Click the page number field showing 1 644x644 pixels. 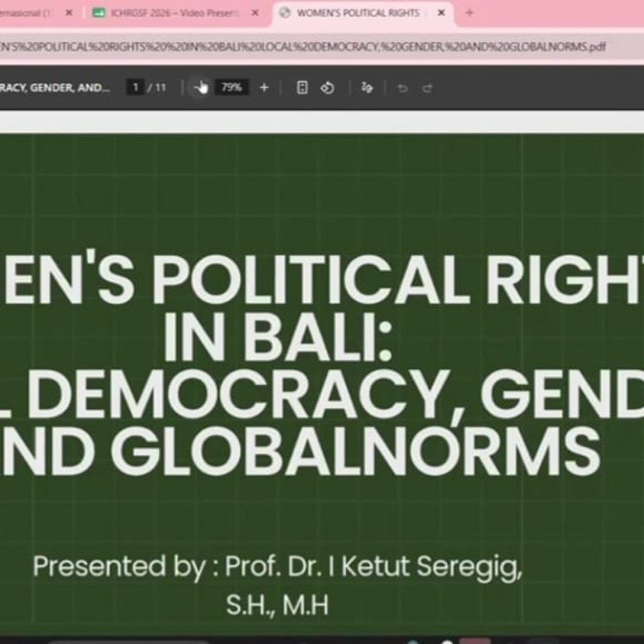pos(135,87)
